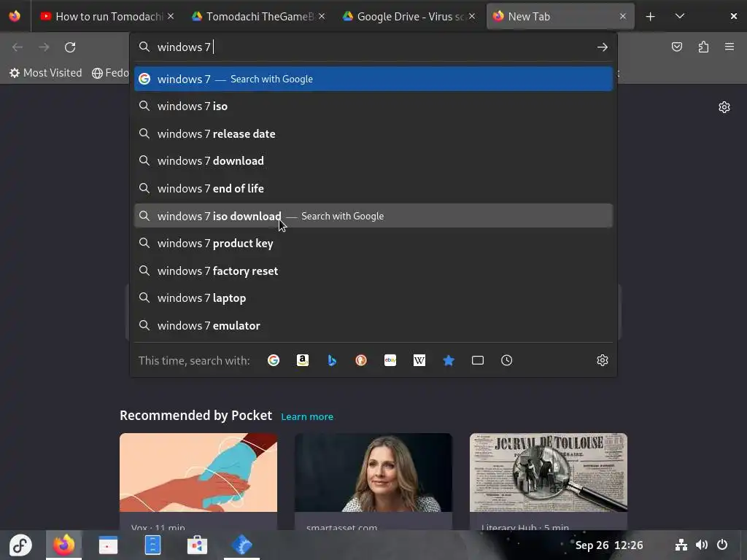
Task: Search with Google one-off engine icon
Action: click(274, 360)
